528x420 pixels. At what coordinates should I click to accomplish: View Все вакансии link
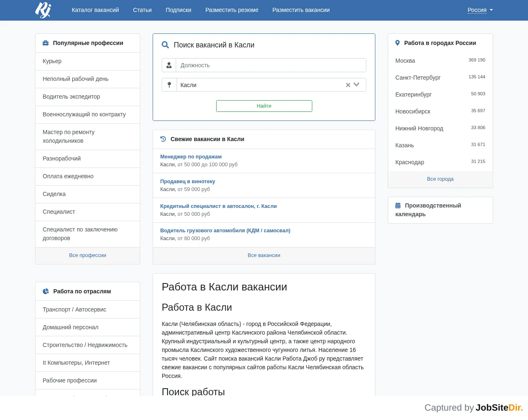point(264,255)
